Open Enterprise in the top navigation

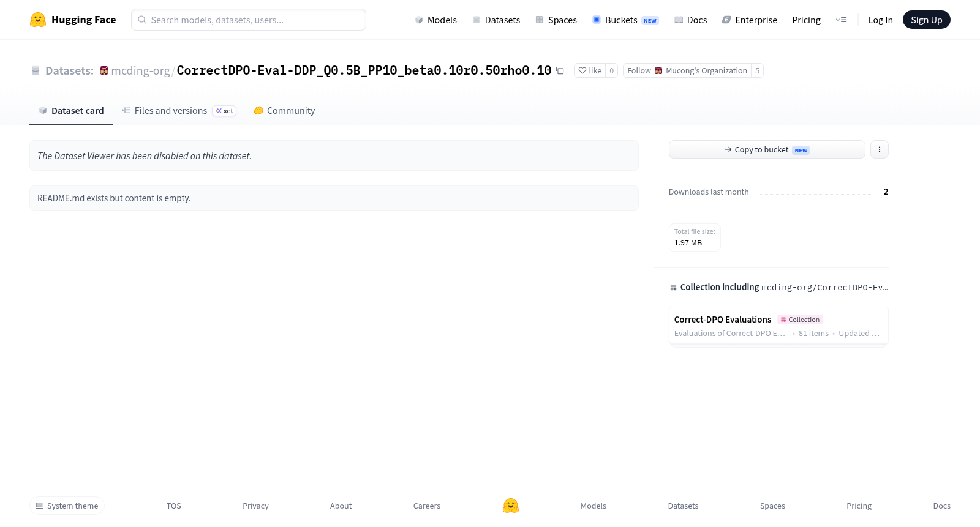coord(750,20)
